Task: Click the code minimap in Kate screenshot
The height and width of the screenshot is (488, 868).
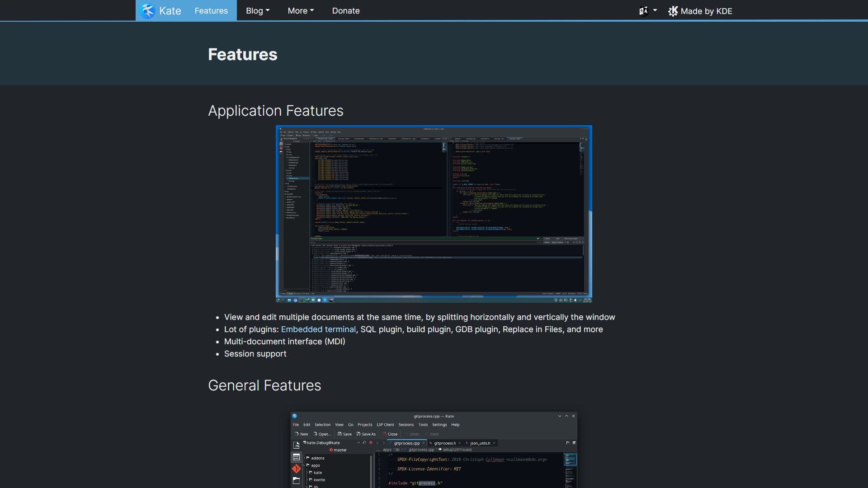Action: click(x=570, y=470)
